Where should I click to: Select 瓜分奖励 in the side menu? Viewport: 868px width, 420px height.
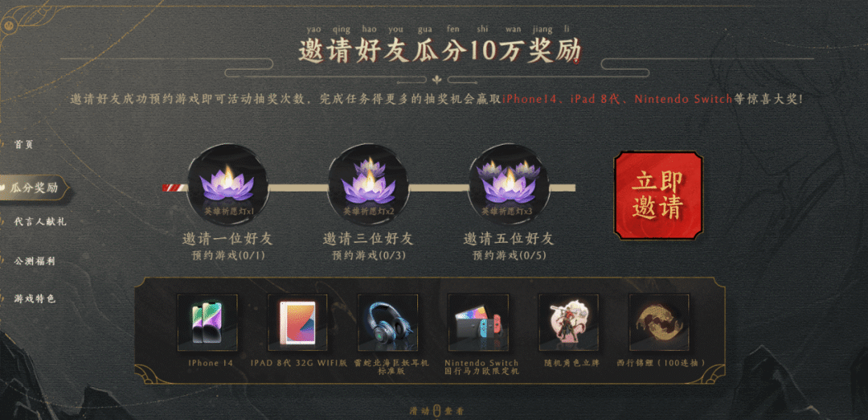coord(35,187)
